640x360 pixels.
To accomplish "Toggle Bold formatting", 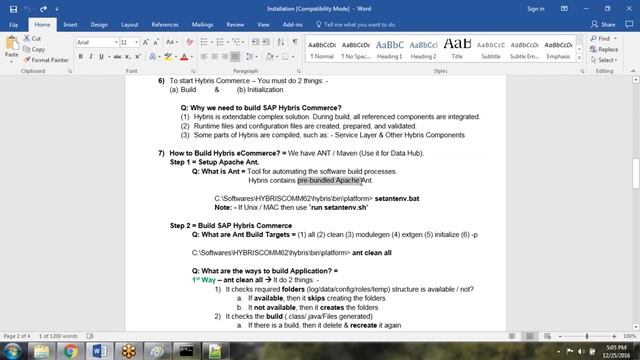I will (x=80, y=57).
